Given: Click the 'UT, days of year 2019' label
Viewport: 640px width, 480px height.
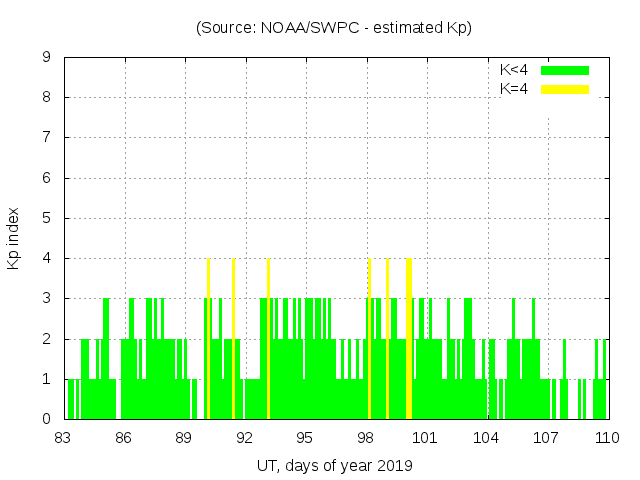Looking at the screenshot, I should tap(334, 465).
